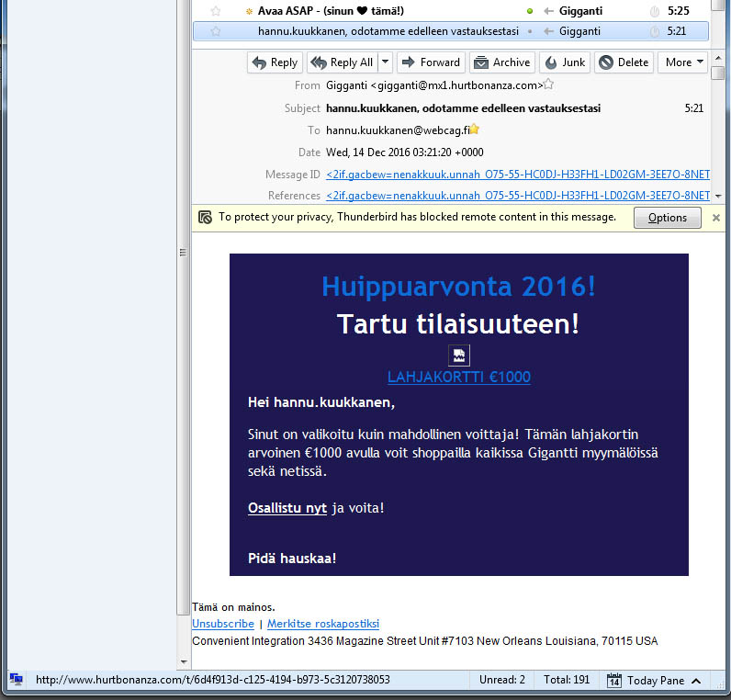Star the 'Avaa ASAP' message
Image resolution: width=731 pixels, height=700 pixels.
tap(216, 11)
